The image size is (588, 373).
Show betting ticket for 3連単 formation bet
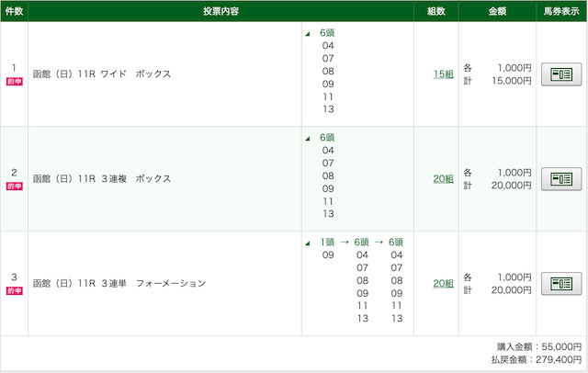point(561,283)
